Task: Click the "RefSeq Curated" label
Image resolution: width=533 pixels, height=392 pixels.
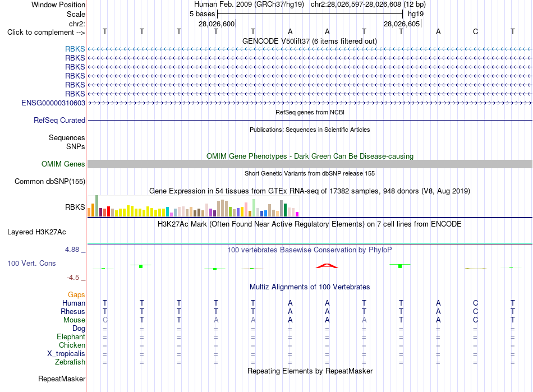Action: [59, 120]
